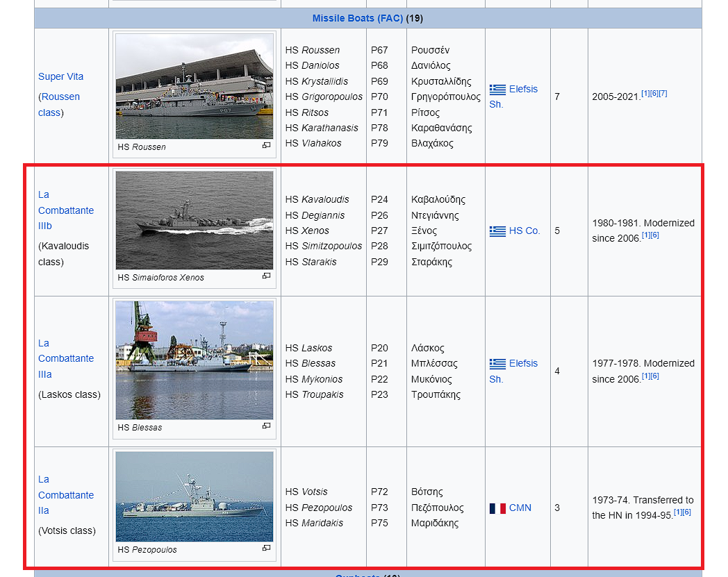Select the text HS Blessas in names column
The width and height of the screenshot is (728, 577).
(310, 363)
